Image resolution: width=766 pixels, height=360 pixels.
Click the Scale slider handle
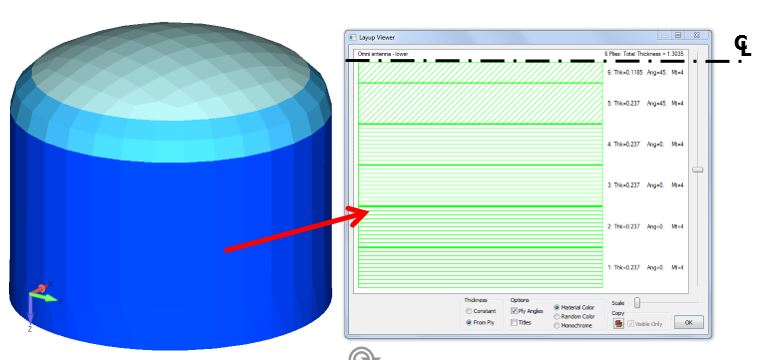coord(637,303)
